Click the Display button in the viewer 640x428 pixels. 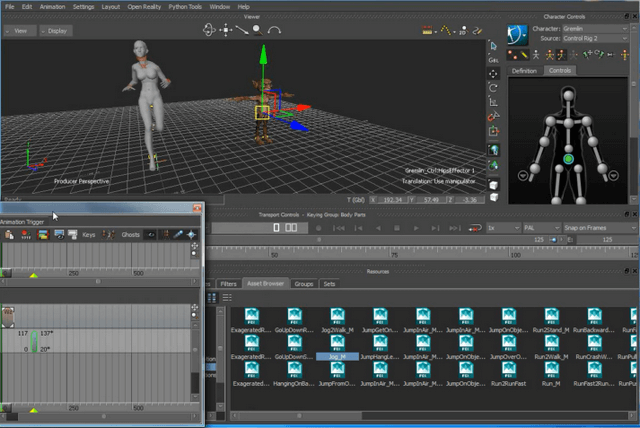click(57, 30)
